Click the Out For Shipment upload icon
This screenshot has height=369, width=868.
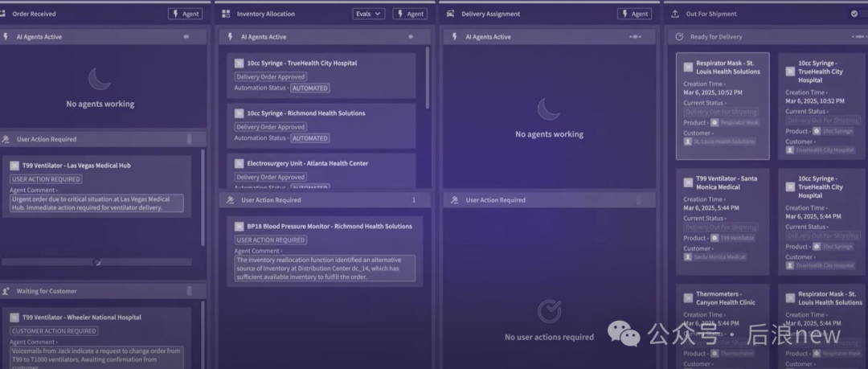[674, 14]
